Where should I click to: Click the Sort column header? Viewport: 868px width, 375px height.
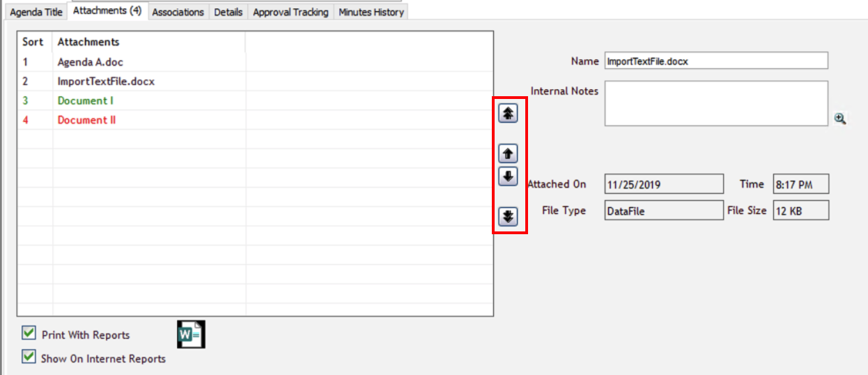pos(35,42)
